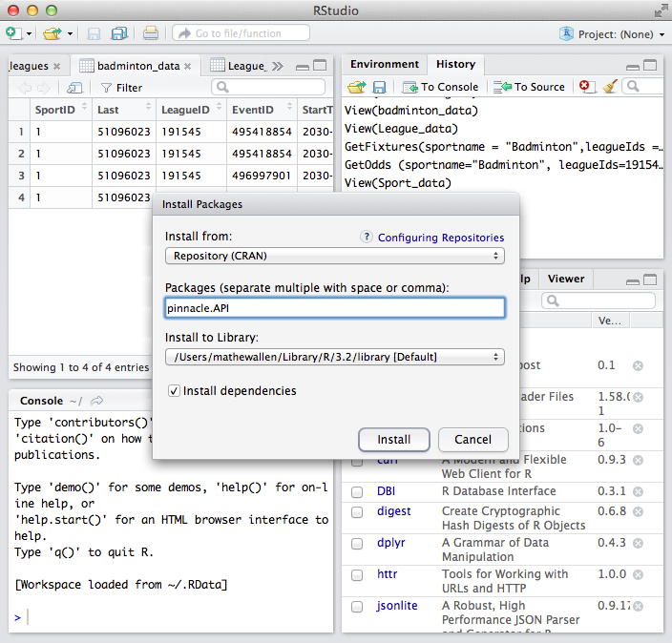Switch to the Viewer tab

566,279
